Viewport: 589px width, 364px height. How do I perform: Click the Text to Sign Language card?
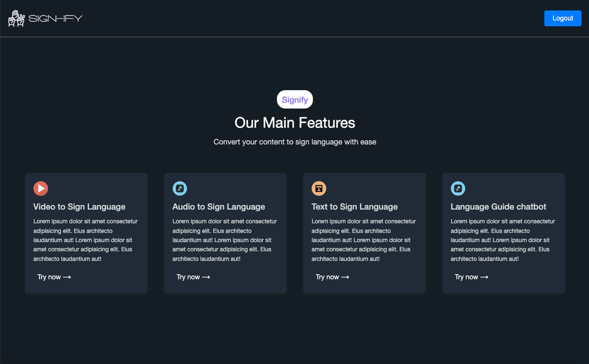click(x=364, y=233)
